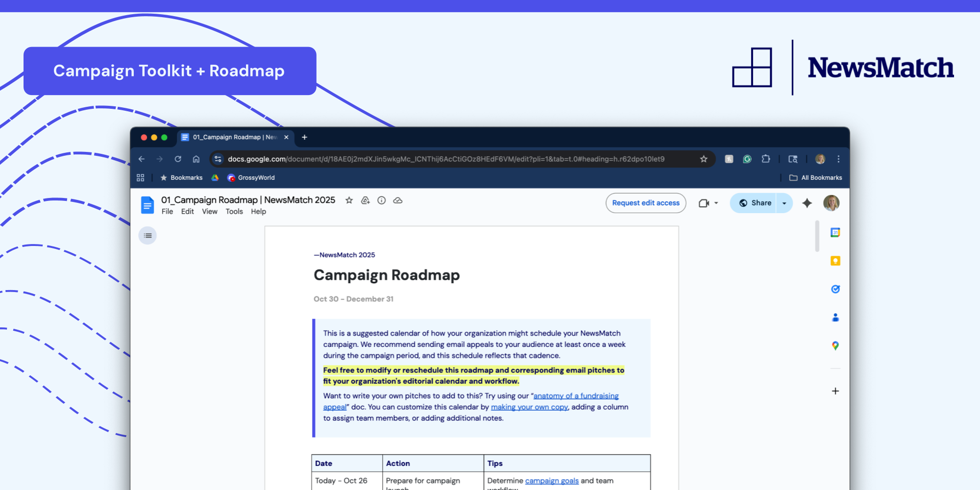Open the GrossyWorld bookmark
This screenshot has width=980, height=490.
point(251,177)
